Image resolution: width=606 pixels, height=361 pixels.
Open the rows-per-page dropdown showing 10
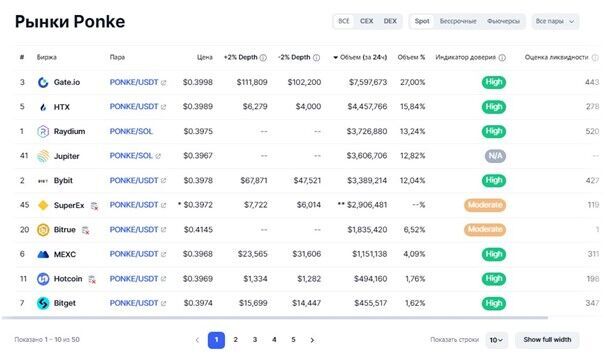496,340
